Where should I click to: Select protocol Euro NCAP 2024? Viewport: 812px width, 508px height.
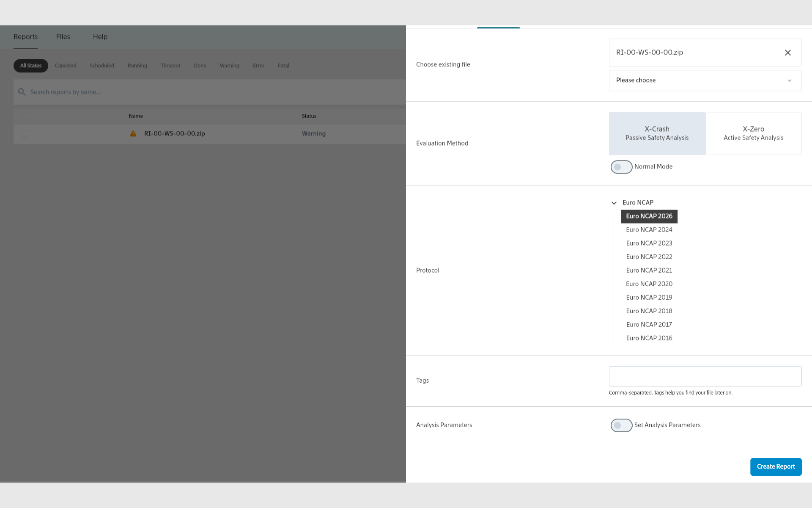tap(649, 230)
